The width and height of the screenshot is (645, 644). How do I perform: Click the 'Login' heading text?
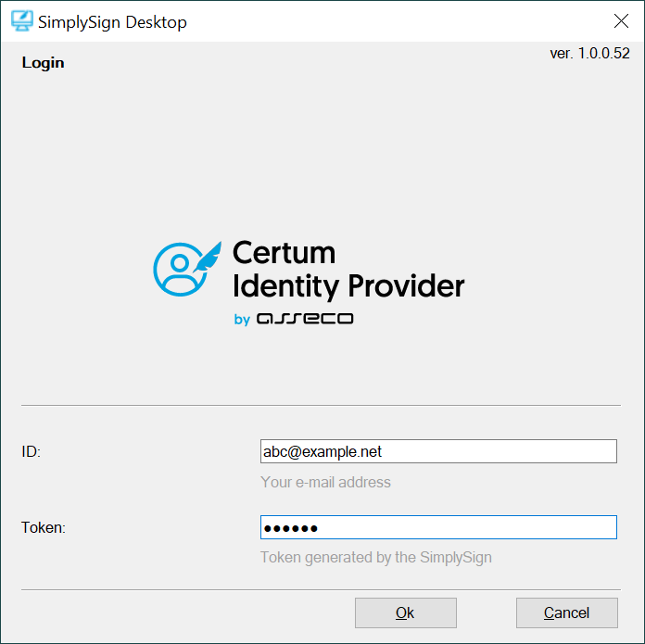[43, 63]
